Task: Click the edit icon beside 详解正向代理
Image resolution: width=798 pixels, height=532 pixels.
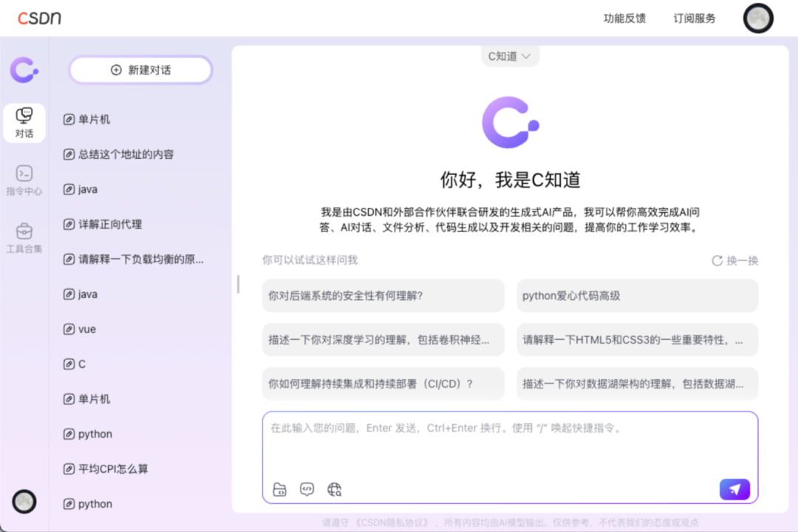Action: pos(69,224)
